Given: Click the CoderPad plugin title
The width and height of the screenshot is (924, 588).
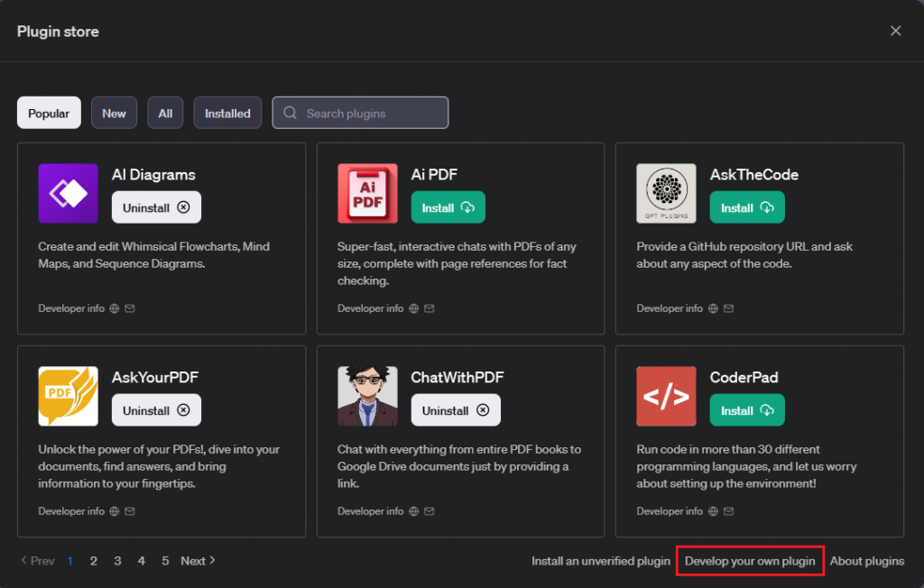Looking at the screenshot, I should [x=744, y=377].
